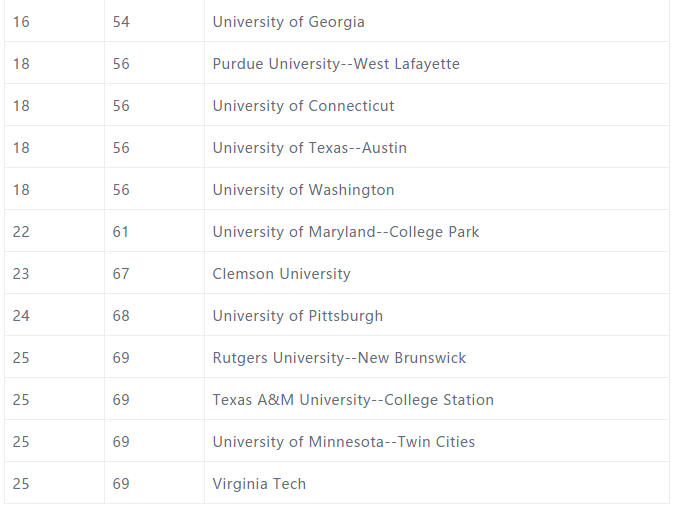Click value 67 in Clemson row
674x509 pixels.
121,273
